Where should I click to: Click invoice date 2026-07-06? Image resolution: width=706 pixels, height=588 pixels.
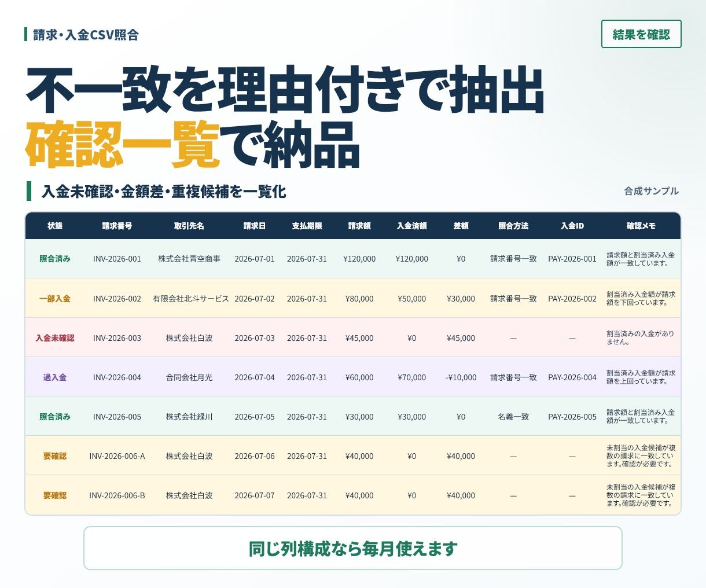click(255, 456)
